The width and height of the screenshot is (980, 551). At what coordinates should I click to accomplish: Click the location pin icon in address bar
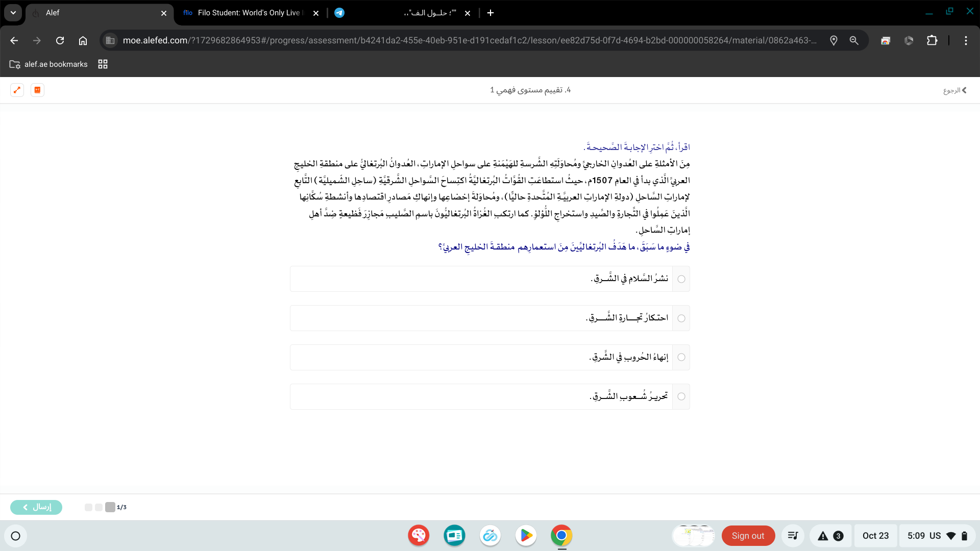pyautogui.click(x=834, y=40)
